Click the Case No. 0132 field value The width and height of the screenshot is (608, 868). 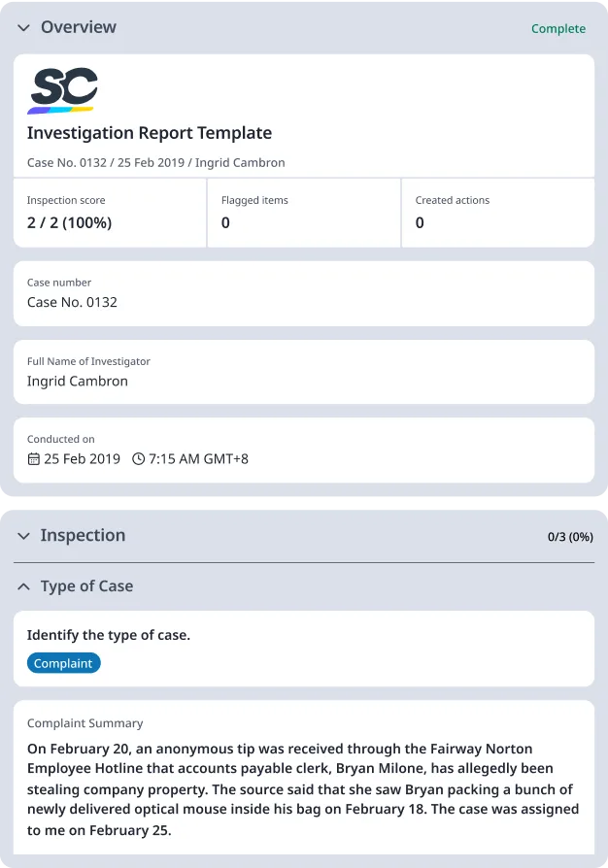[72, 302]
